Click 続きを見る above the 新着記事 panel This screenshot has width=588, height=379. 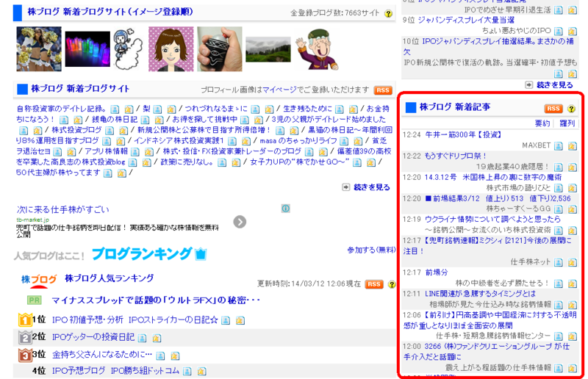pyautogui.click(x=555, y=85)
